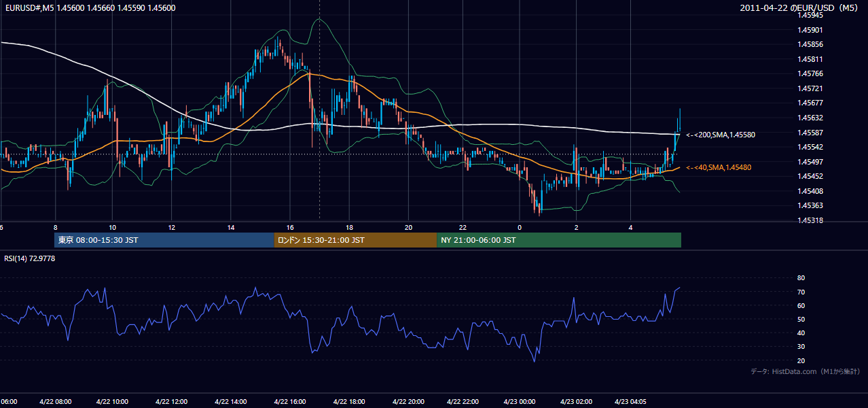Click the RSI 50 level label

(801, 319)
